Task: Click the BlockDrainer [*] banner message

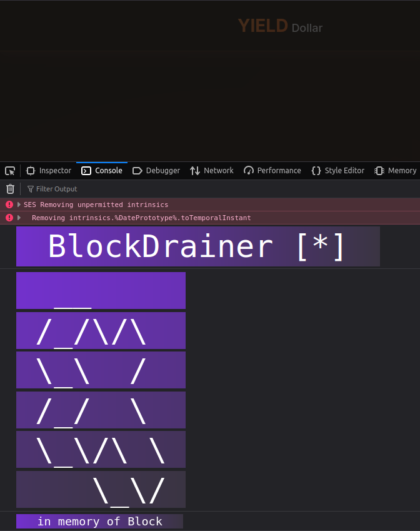Action: tap(197, 246)
